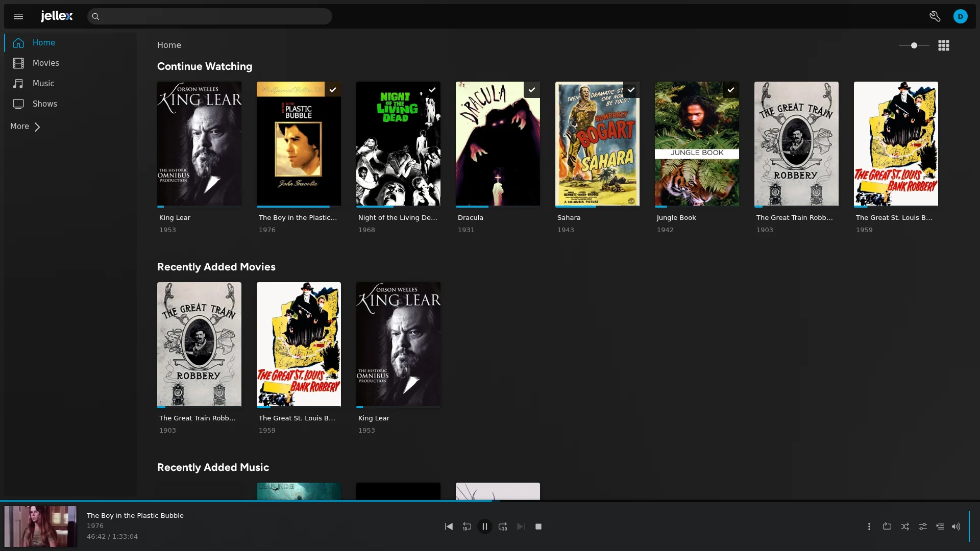
Task: Go to Home in sidebar
Action: point(70,43)
